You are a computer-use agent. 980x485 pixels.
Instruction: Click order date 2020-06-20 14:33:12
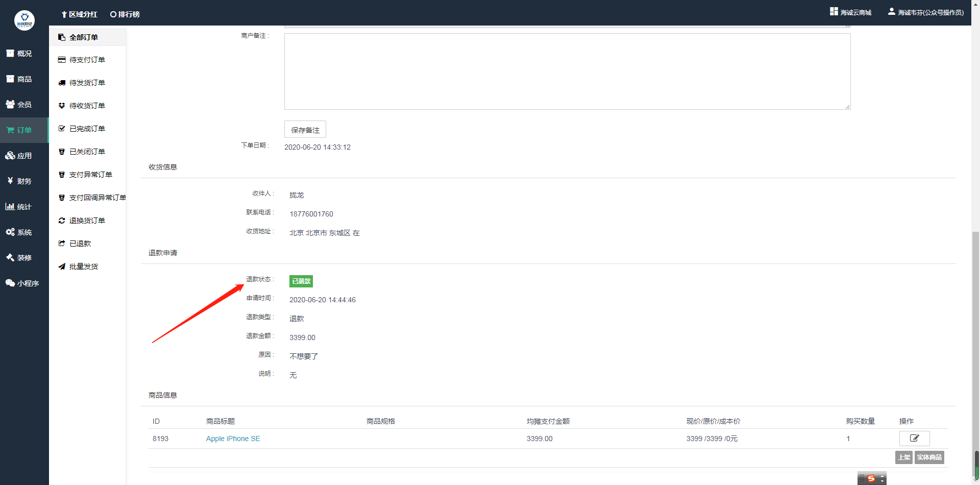click(317, 147)
